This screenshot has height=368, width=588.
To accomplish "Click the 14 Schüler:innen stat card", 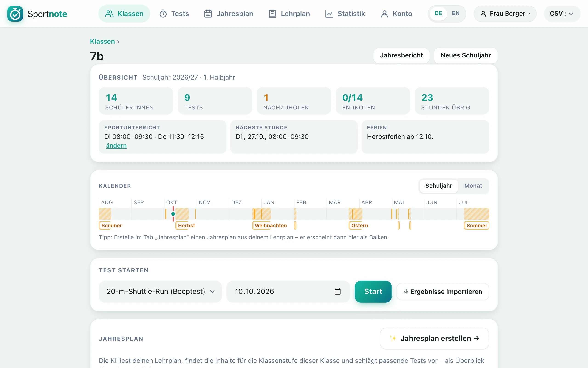I will pos(136,101).
